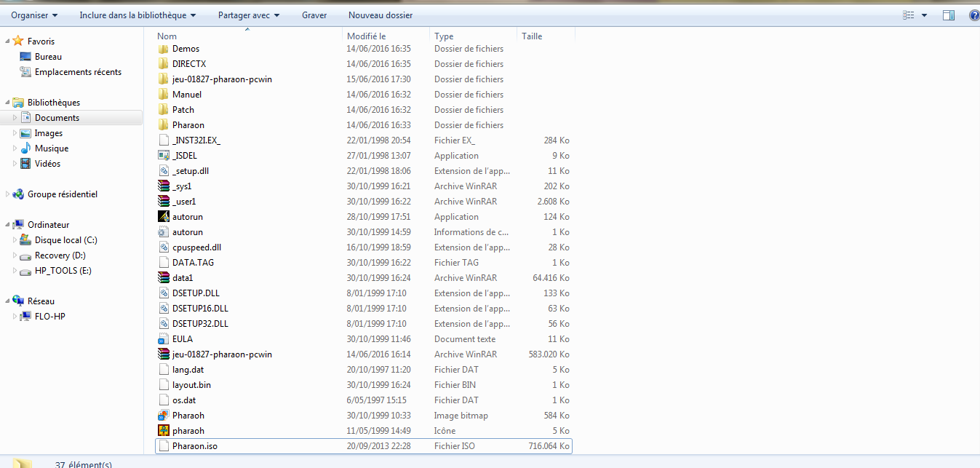Select the Pharaoh bitmap image icon

tap(164, 416)
